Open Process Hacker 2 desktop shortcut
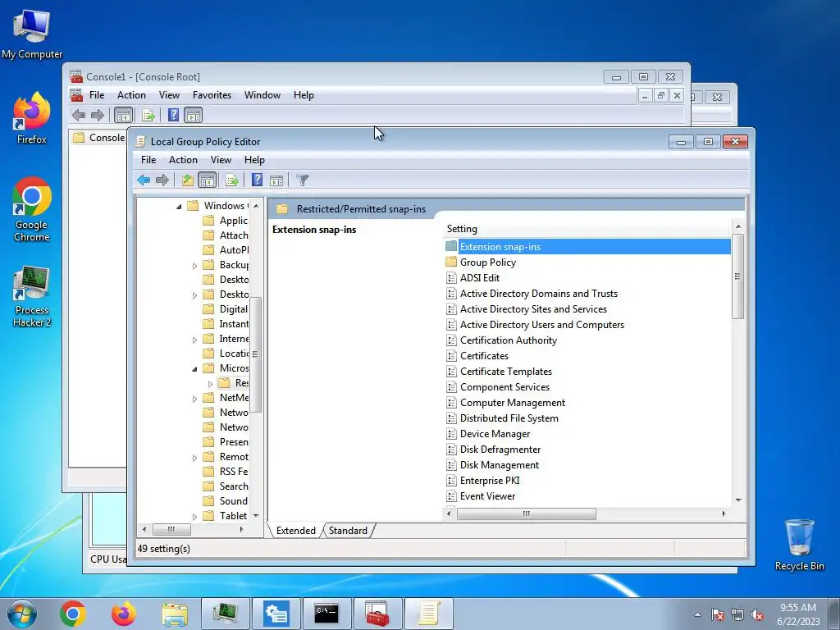Viewport: 840px width, 630px height. pyautogui.click(x=32, y=296)
